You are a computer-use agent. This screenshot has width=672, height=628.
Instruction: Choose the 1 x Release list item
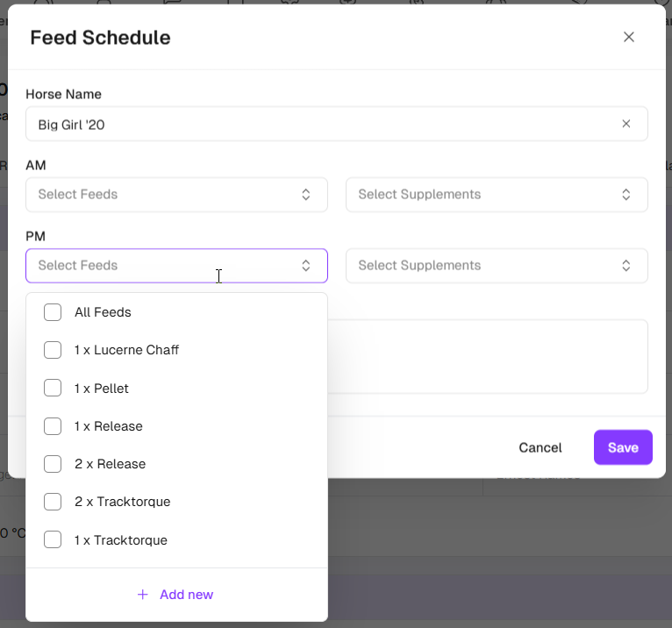point(109,426)
